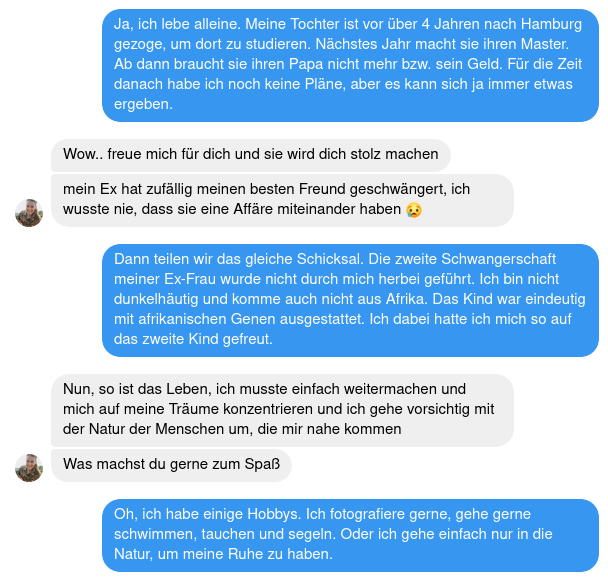This screenshot has height=581, width=608.
Task: Click the crying emoji in the gray message
Action: click(414, 210)
